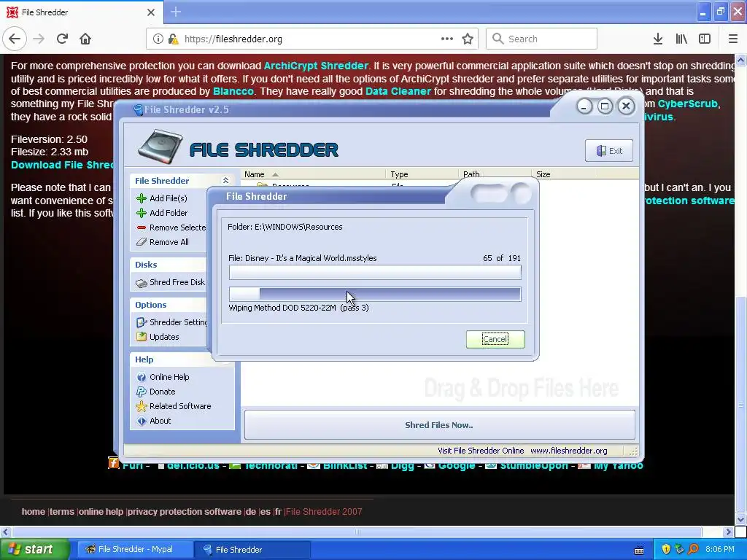This screenshot has height=560, width=747.
Task: Select the File Shredder browser tab
Action: (x=80, y=12)
